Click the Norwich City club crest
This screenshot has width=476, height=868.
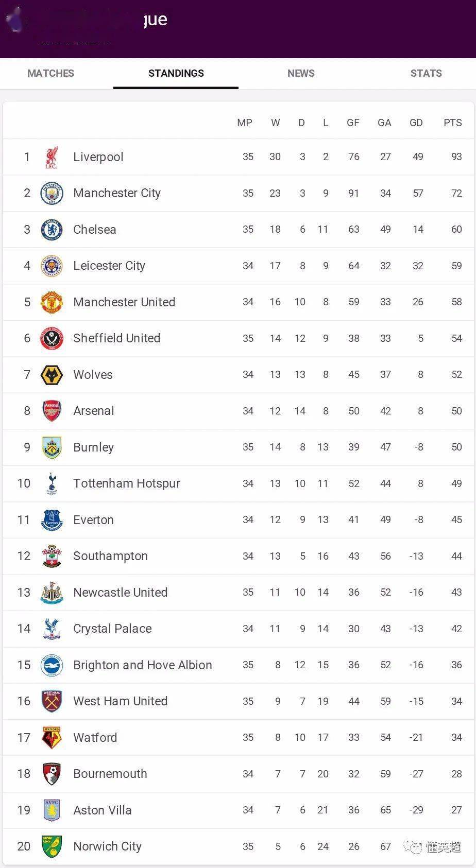tap(52, 846)
